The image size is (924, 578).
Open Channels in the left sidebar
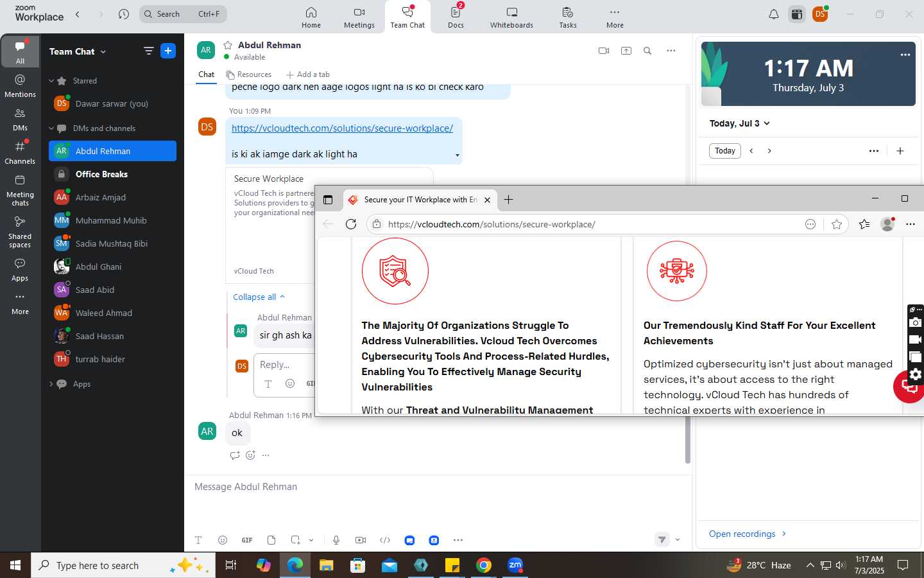point(20,153)
